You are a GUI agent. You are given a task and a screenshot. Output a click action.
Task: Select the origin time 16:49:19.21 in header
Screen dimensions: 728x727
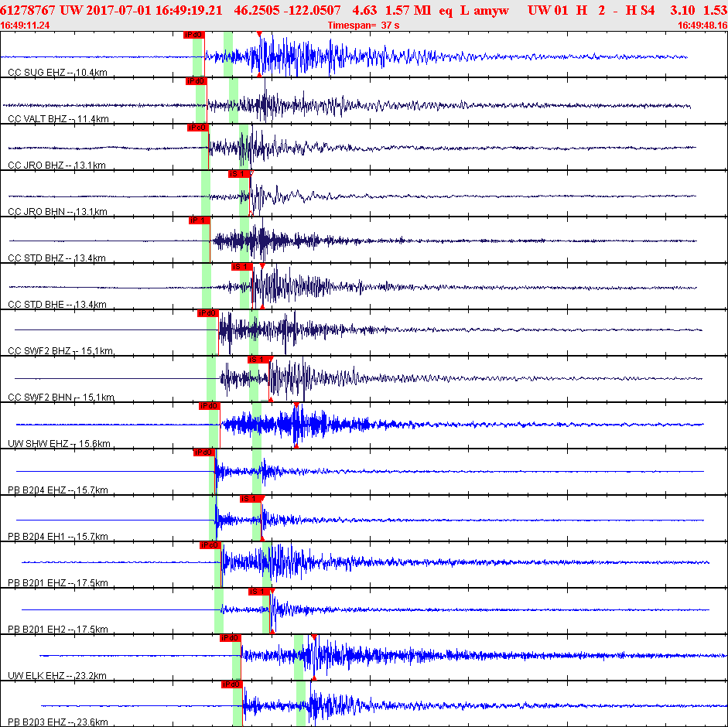pyautogui.click(x=189, y=10)
